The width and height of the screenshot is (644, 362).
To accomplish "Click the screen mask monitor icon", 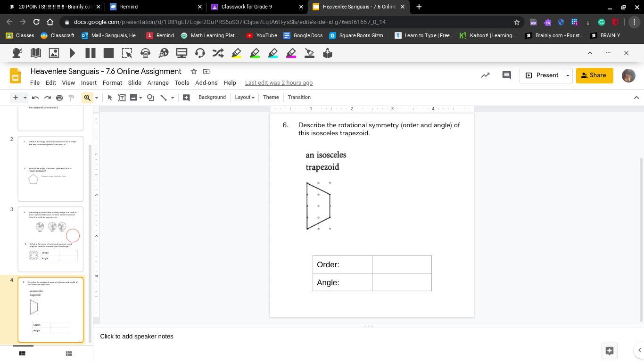I will 182,53.
